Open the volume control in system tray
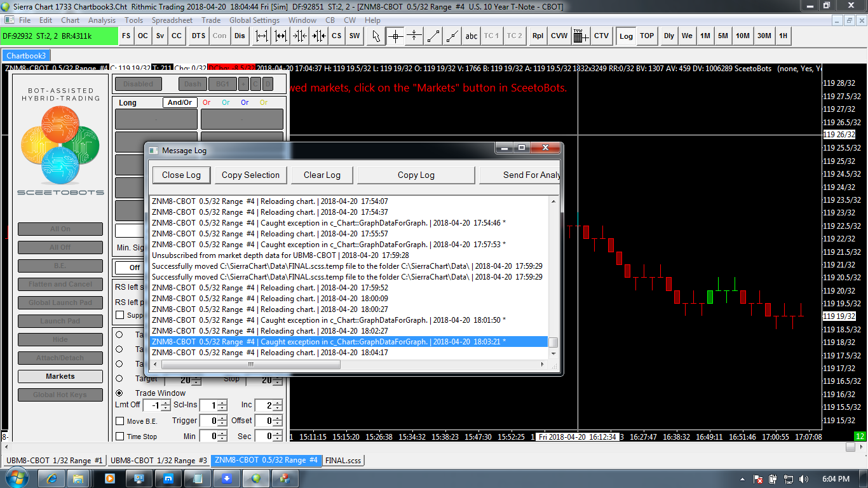The image size is (868, 488). coord(803,478)
